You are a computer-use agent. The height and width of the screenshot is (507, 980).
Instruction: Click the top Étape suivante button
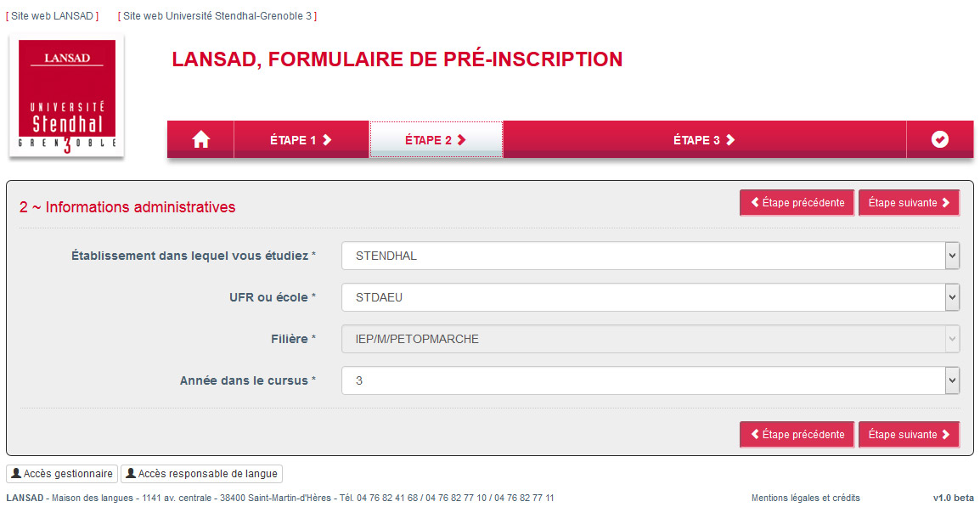coord(909,203)
